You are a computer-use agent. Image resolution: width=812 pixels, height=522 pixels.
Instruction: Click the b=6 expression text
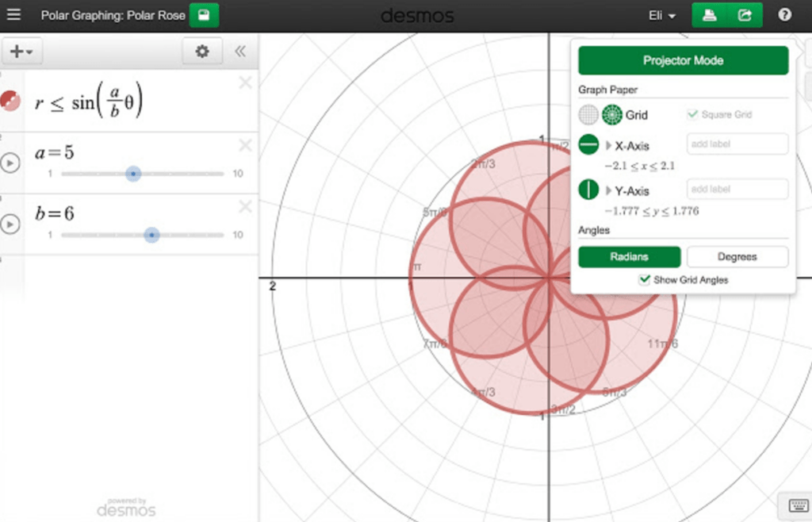pos(55,213)
